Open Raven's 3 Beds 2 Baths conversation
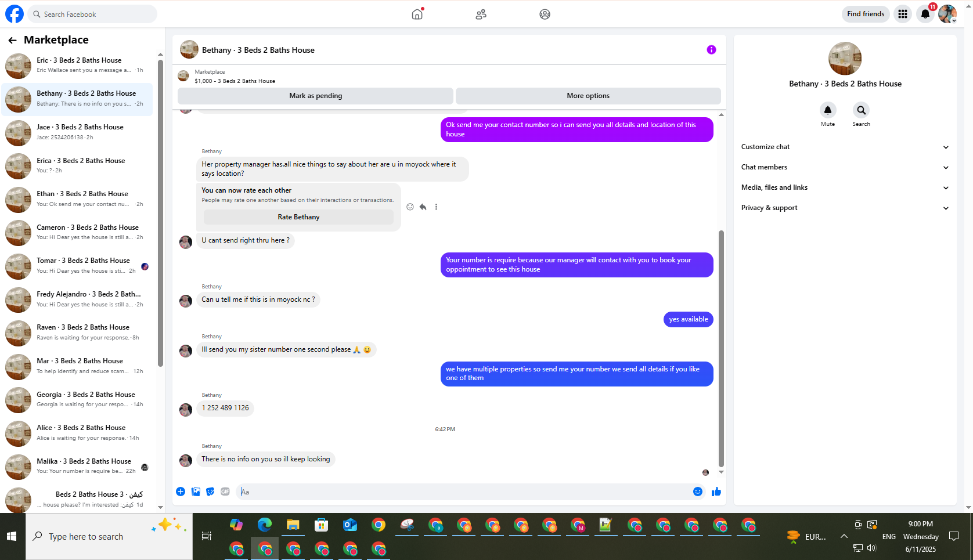 [x=78, y=333]
